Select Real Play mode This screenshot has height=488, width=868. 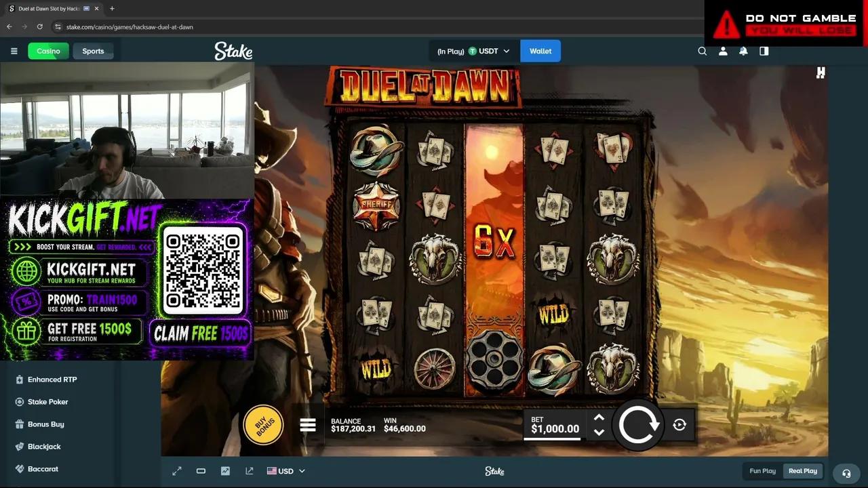(803, 471)
